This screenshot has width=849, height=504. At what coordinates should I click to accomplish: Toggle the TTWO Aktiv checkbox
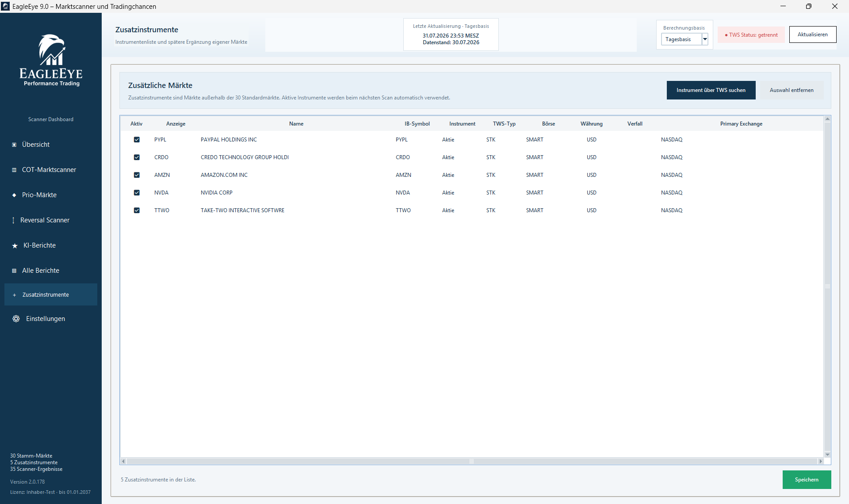point(137,210)
